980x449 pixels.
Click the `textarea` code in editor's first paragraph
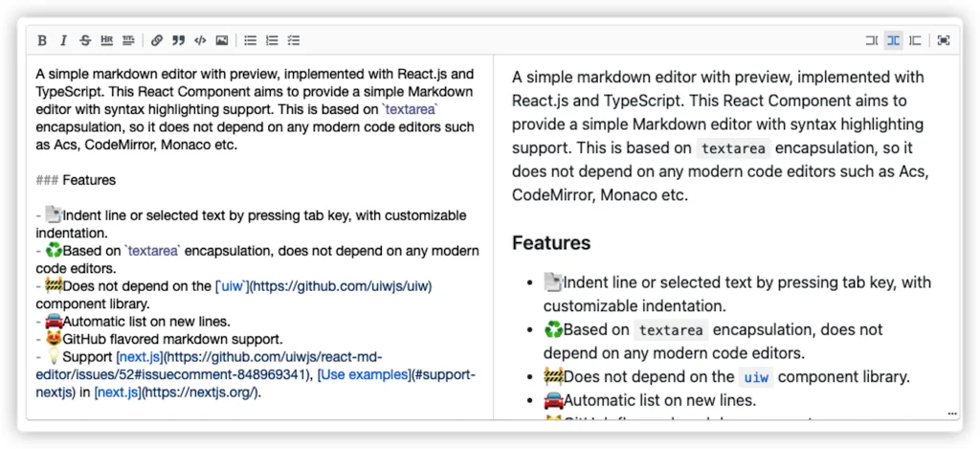coord(410,109)
